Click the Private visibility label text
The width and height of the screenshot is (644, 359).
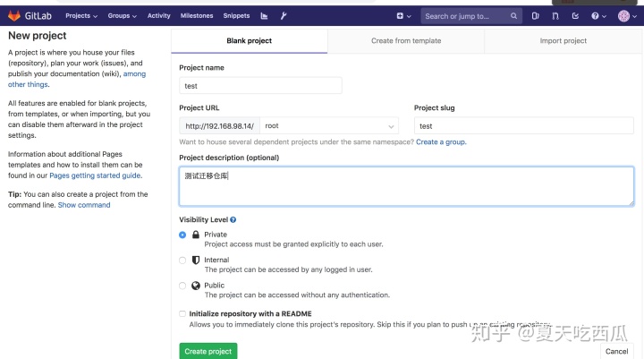(216, 235)
